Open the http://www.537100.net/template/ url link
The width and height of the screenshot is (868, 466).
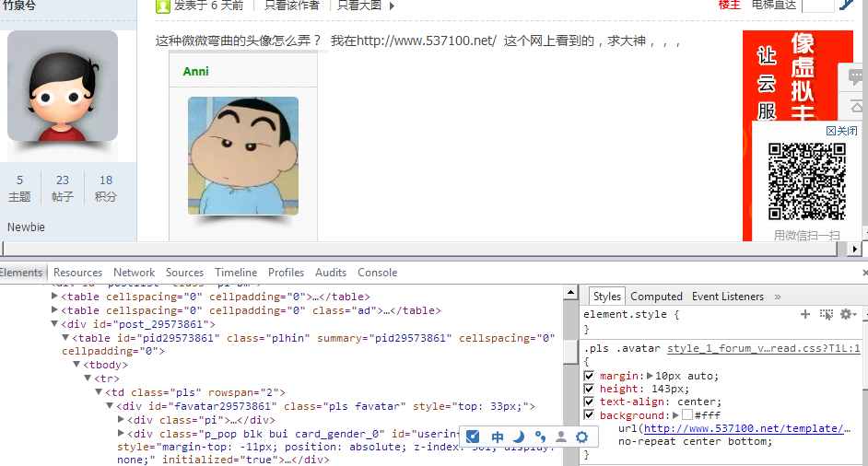[x=744, y=428]
